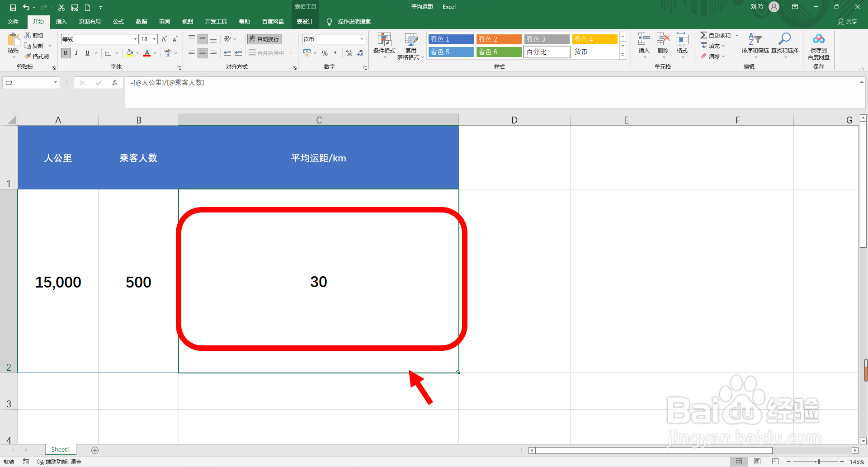Toggle Italic formatting
Screen dimensions: 868x467
pyautogui.click(x=76, y=53)
